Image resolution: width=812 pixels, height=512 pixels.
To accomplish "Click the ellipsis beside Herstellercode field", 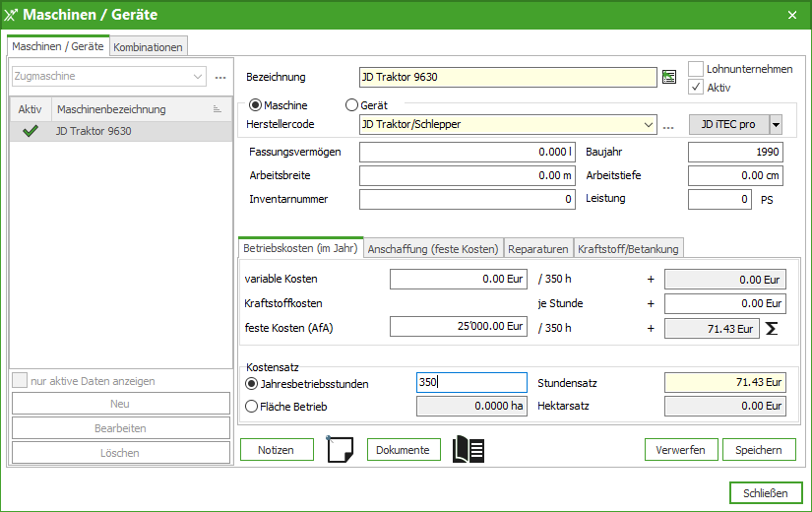I will click(x=668, y=125).
